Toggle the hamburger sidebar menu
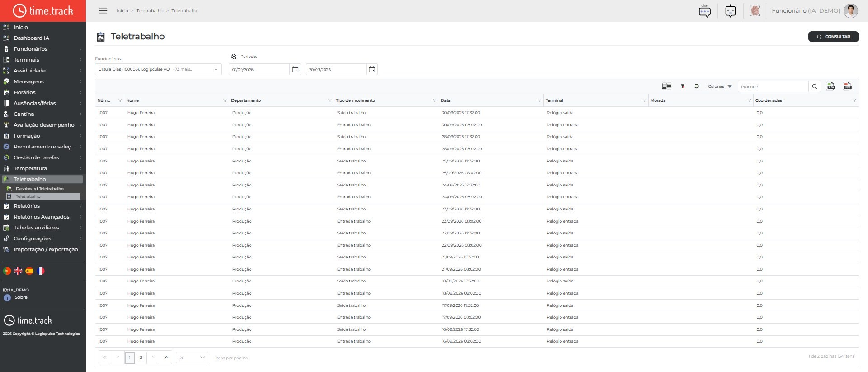The image size is (868, 372). point(103,10)
